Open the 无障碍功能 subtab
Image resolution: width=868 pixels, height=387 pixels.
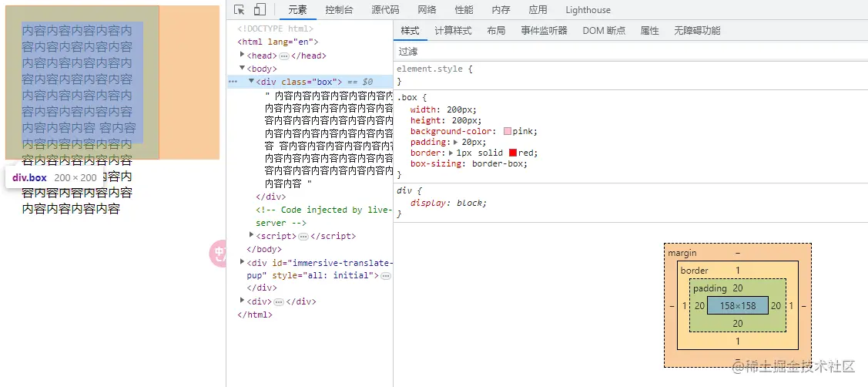click(x=698, y=31)
